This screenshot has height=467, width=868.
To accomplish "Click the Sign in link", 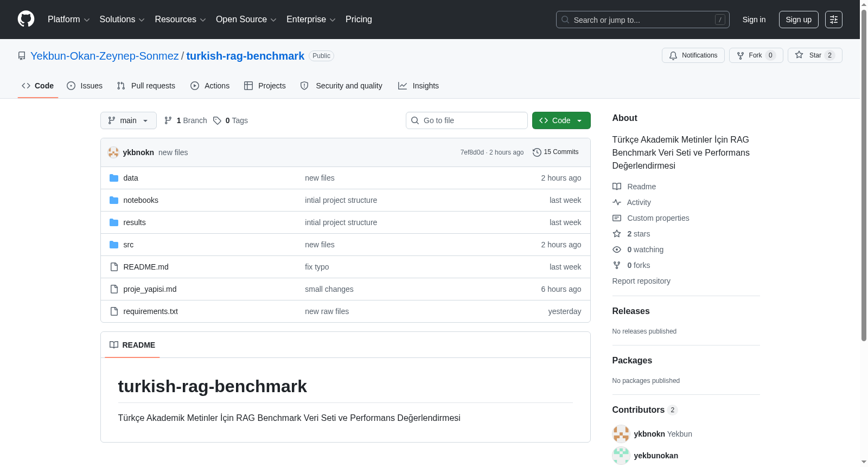I will [754, 20].
